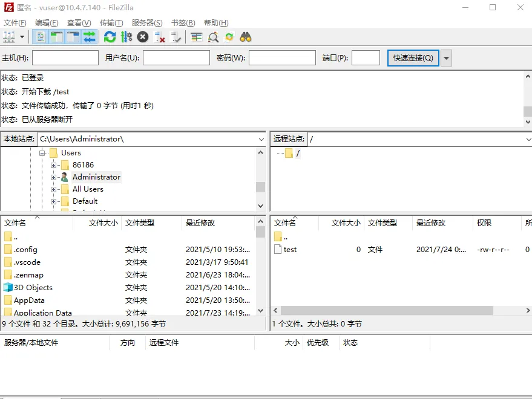
Task: Cancel the current operation
Action: pos(142,37)
